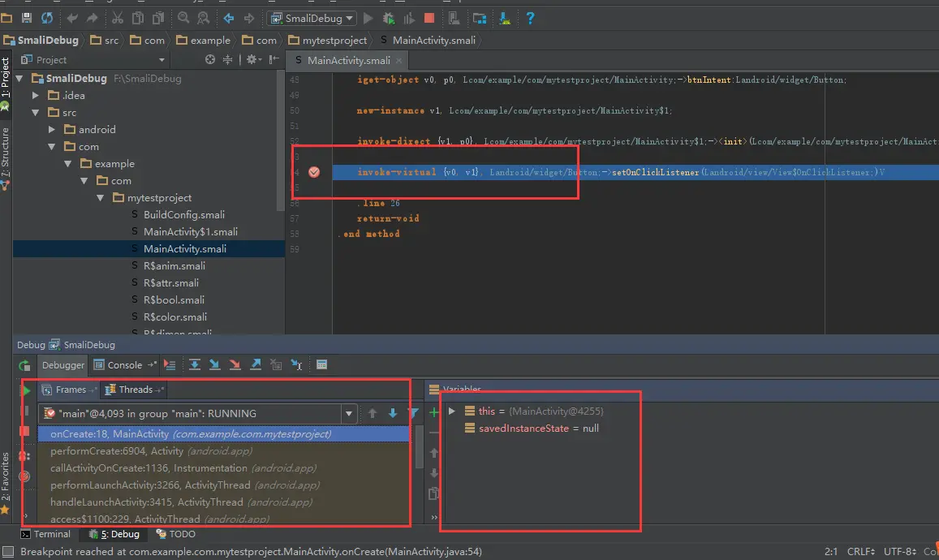939x560 pixels.
Task: Click the Undo arrow icon
Action: [72, 19]
